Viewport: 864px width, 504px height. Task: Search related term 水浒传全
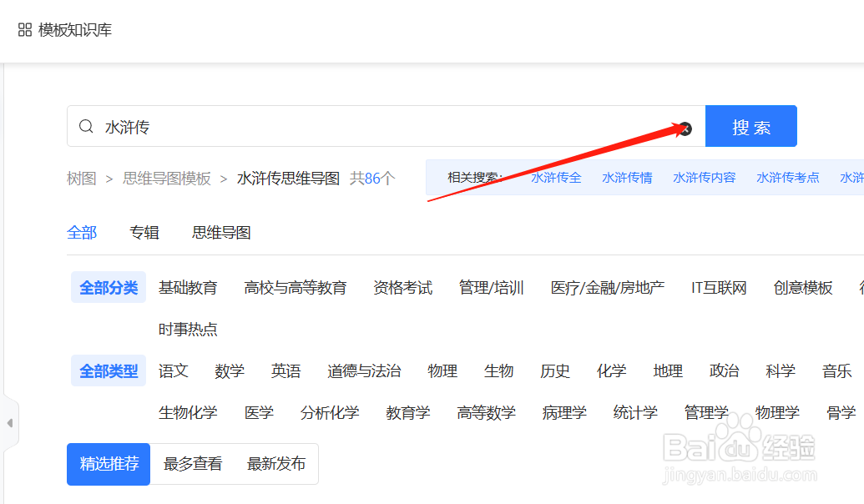[x=556, y=177]
